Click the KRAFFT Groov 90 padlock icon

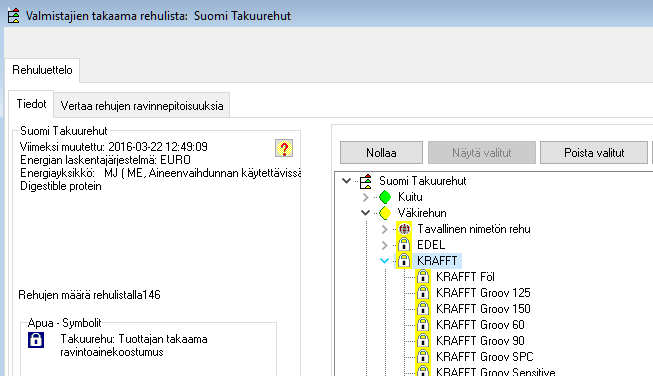click(423, 340)
